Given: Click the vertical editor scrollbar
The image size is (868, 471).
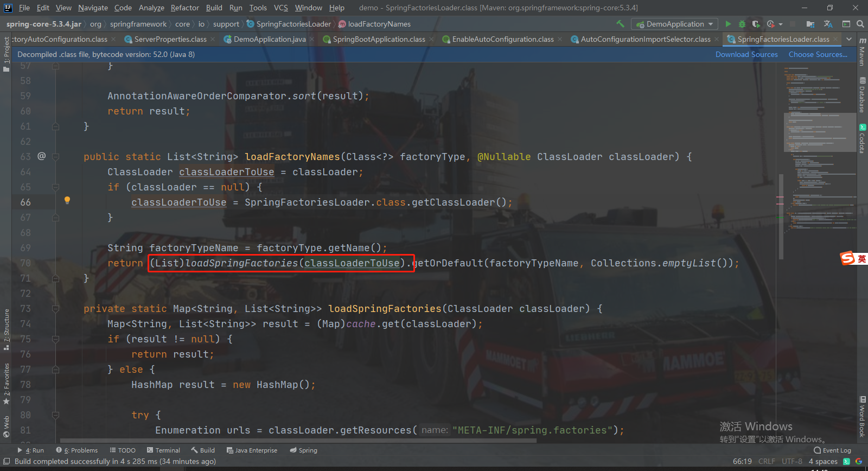Looking at the screenshot, I should [x=781, y=217].
